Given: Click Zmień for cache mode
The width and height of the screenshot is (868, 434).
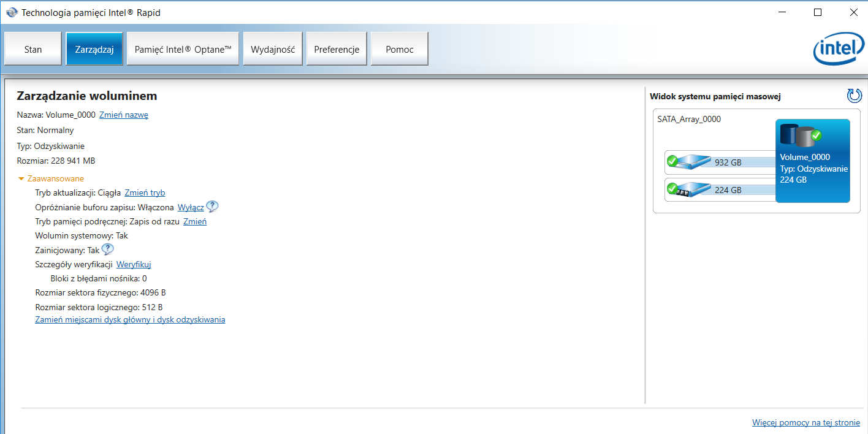Looking at the screenshot, I should click(195, 221).
